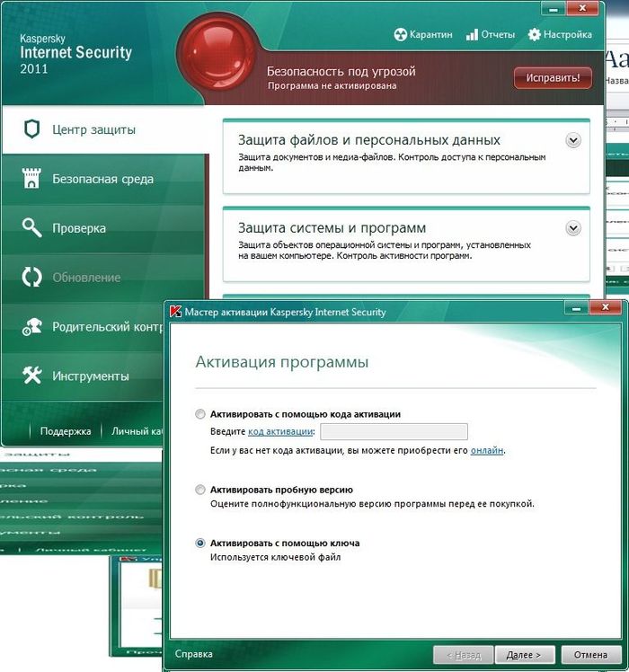629x672 pixels.
Task: Open reports via the bar chart icon
Action: coord(472,35)
